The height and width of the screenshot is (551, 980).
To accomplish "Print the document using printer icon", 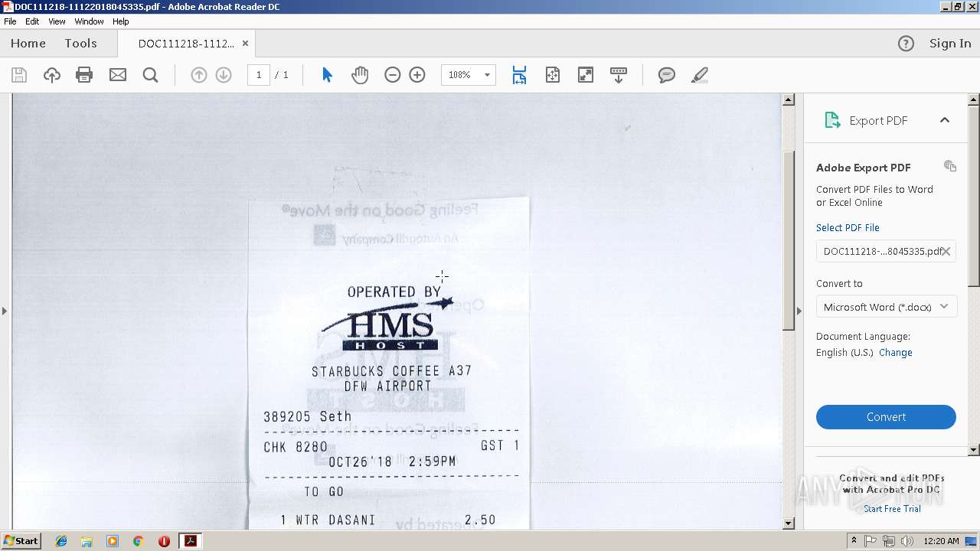I will 84,75.
